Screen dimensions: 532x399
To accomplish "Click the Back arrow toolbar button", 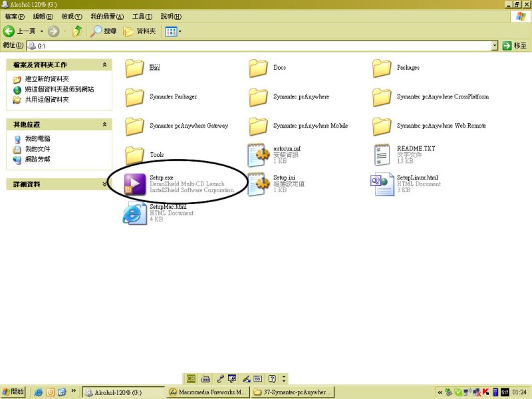I will click(9, 31).
